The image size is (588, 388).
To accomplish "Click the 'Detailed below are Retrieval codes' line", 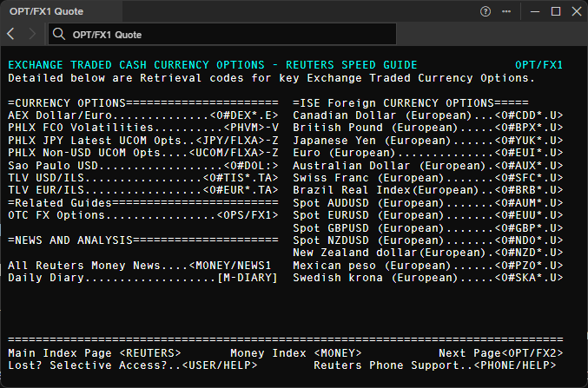I will (272, 77).
